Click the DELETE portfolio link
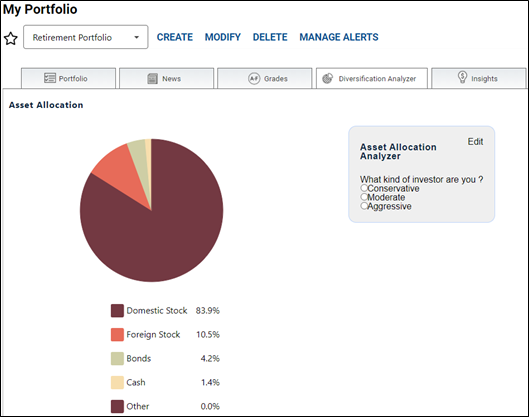The image size is (529, 417). pos(270,37)
